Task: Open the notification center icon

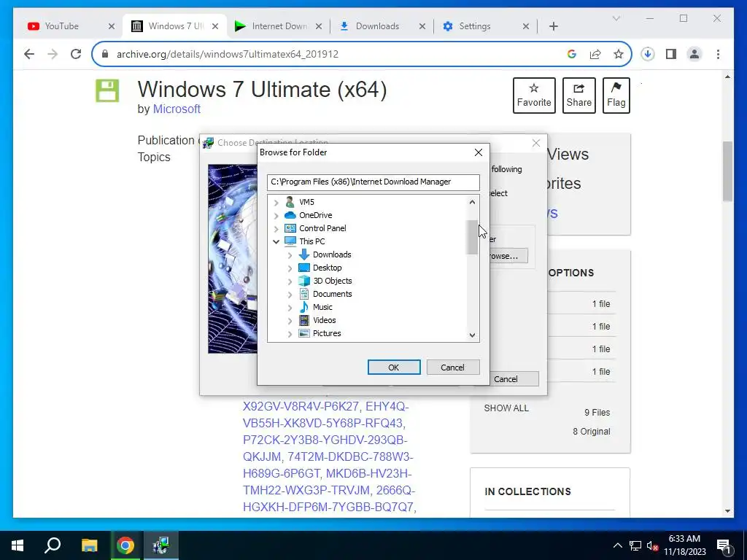Action: [724, 545]
